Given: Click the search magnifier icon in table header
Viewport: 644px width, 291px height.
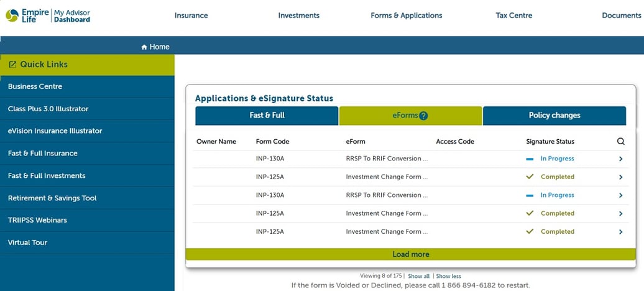Looking at the screenshot, I should point(620,141).
